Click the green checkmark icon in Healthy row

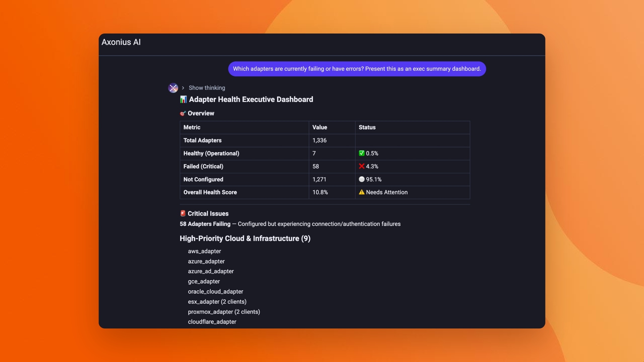[x=362, y=153]
